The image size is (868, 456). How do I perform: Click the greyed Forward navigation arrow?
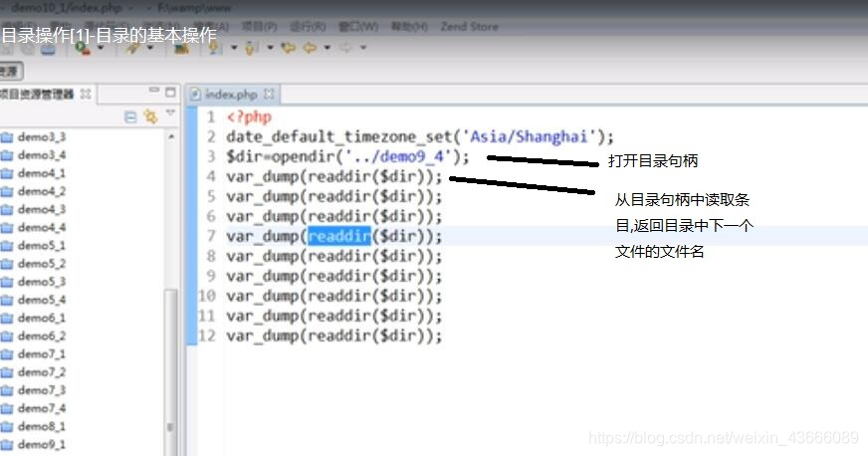click(346, 48)
